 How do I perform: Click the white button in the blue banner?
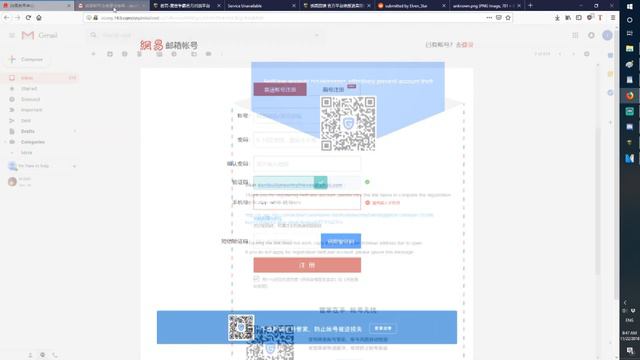pyautogui.click(x=383, y=328)
